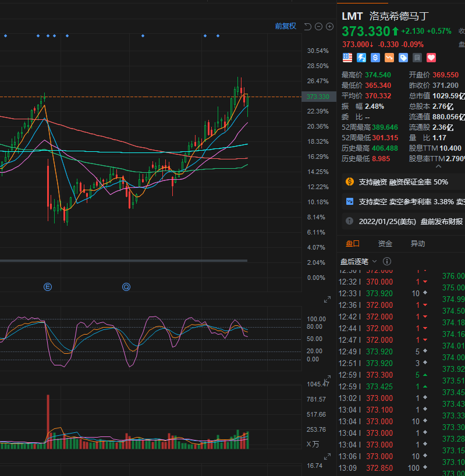Click the US flag market icon
The image size is (465, 476).
(347, 58)
